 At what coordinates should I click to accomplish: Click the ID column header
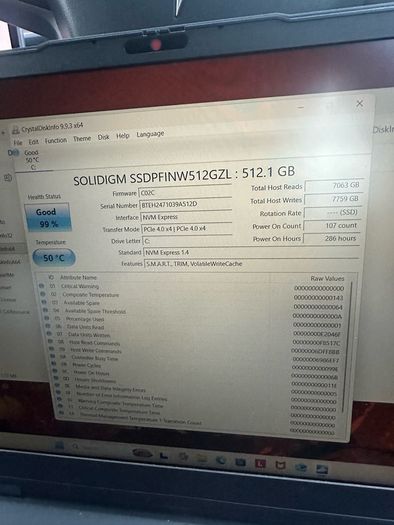51,277
